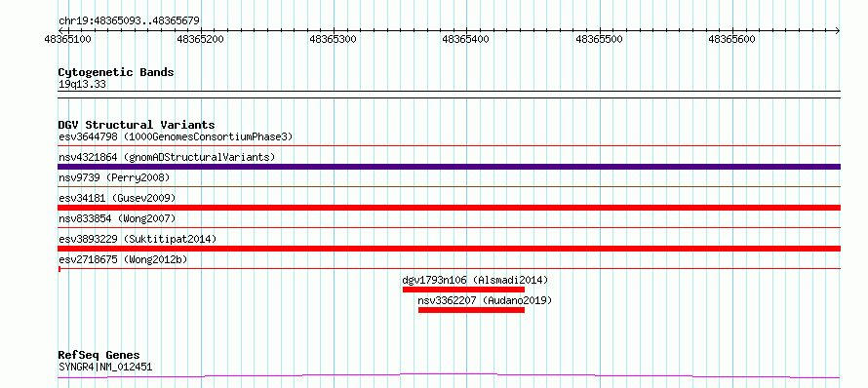Click the RefSeq Genes track heading
This screenshot has height=388, width=868.
click(99, 356)
